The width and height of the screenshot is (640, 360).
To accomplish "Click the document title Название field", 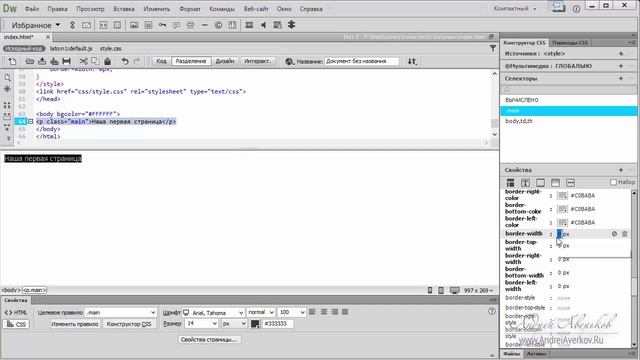I will 361,61.
